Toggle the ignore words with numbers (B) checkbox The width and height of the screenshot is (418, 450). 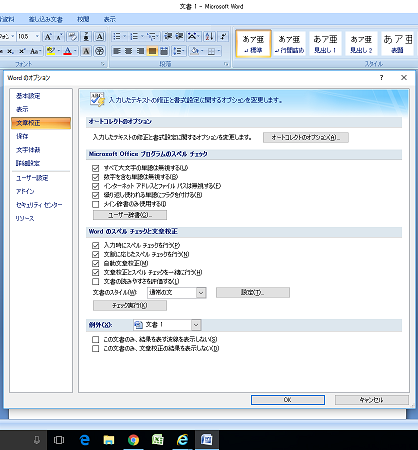(96, 177)
